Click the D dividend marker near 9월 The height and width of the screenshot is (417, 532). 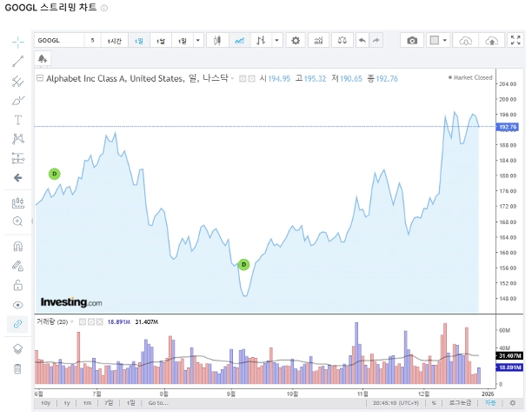(x=243, y=265)
